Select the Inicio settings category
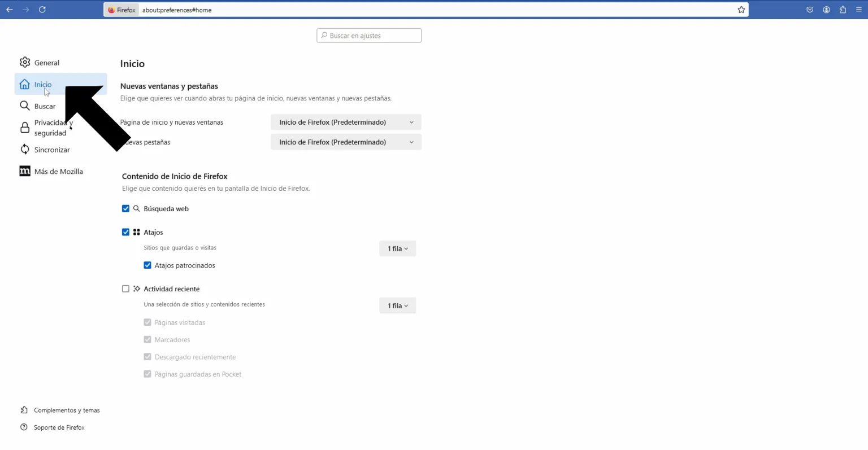The width and height of the screenshot is (868, 450). (x=60, y=84)
